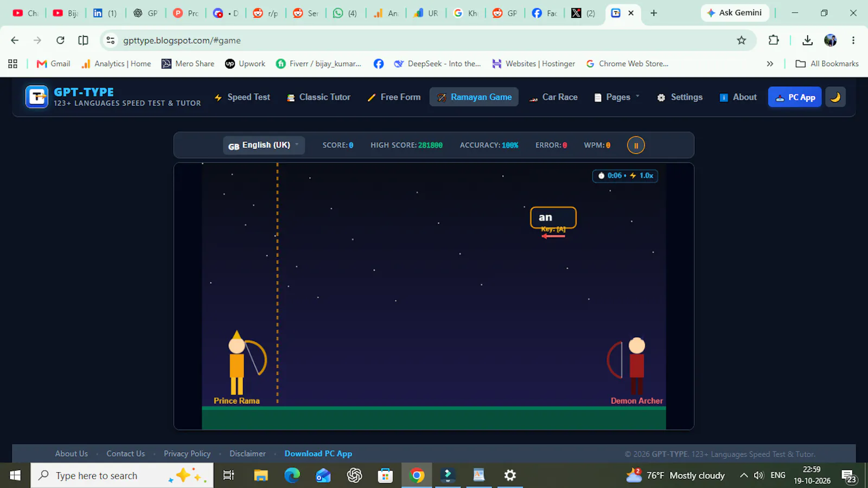Open the Chrome Web Store bookmark

coord(627,64)
